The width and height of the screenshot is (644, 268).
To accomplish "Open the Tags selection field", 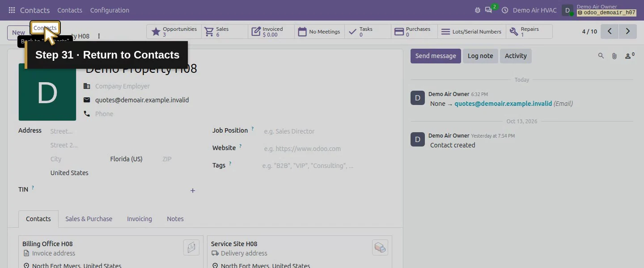I will coord(327,166).
